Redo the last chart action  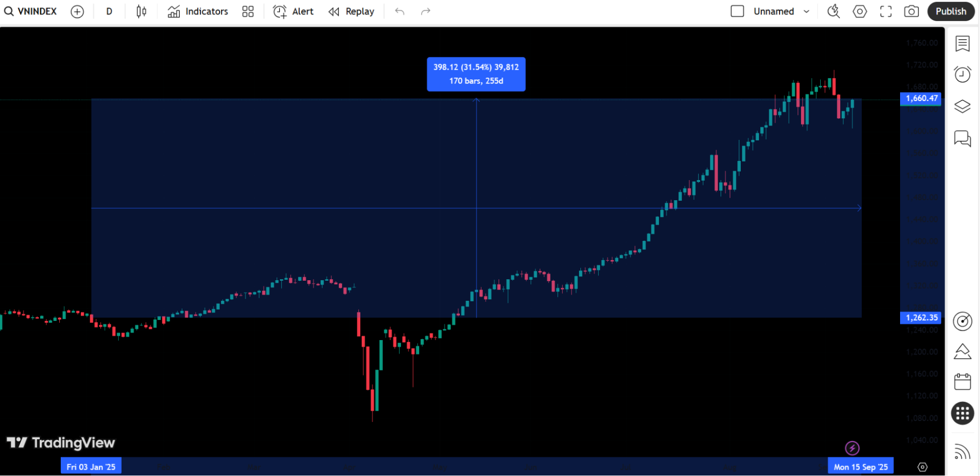[426, 11]
